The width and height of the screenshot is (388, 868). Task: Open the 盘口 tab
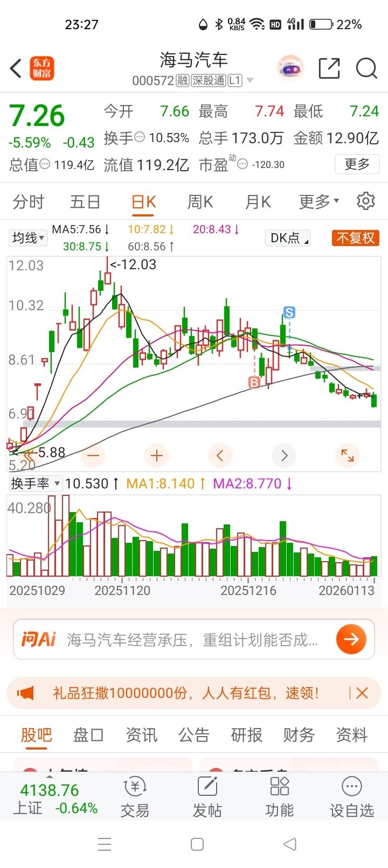(88, 734)
